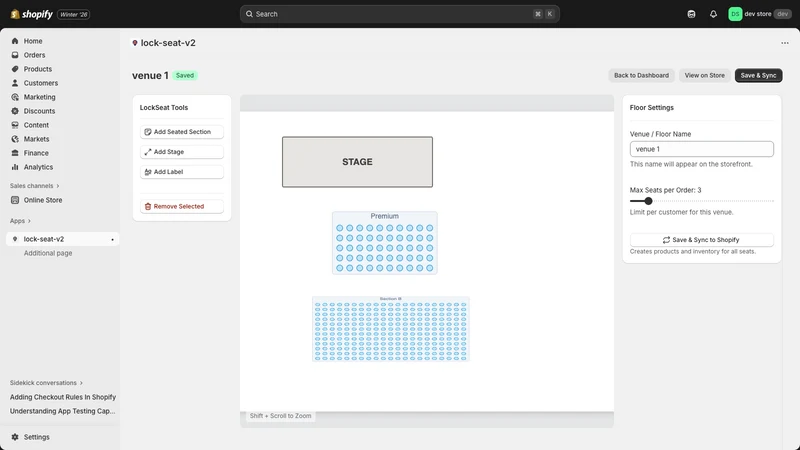Screen dimensions: 800x450
Task: Click the Finance icon in sidebar
Action: pyautogui.click(x=15, y=153)
